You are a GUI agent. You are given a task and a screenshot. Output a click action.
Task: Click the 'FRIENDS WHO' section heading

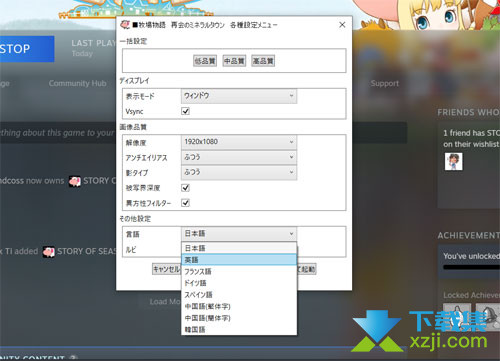[468, 112]
